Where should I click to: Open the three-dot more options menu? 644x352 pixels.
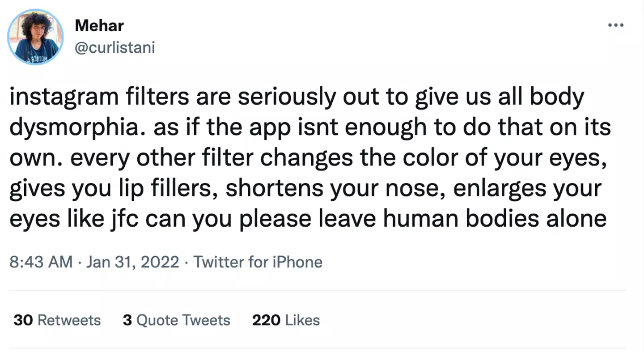(x=615, y=25)
